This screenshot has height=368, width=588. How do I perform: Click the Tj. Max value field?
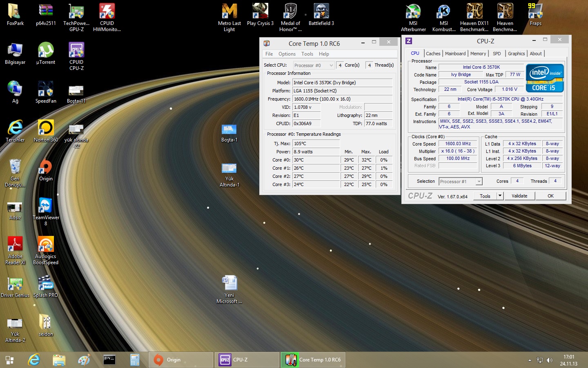(x=316, y=144)
